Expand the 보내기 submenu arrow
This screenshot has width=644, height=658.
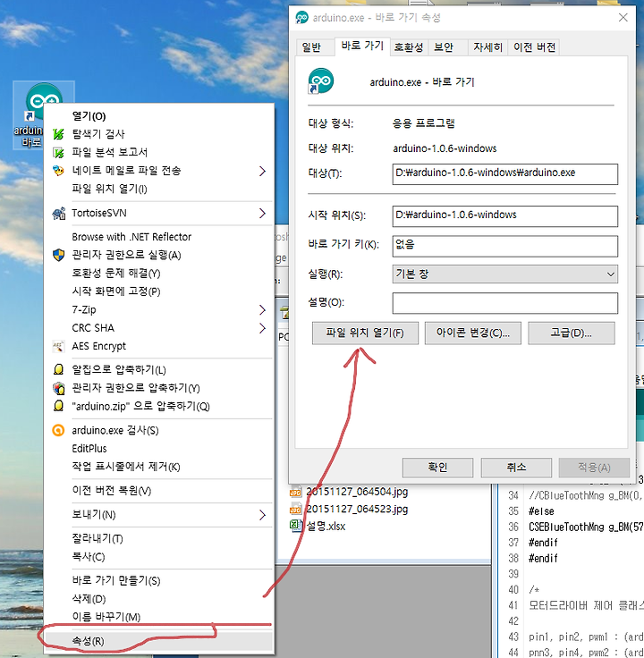tap(262, 515)
